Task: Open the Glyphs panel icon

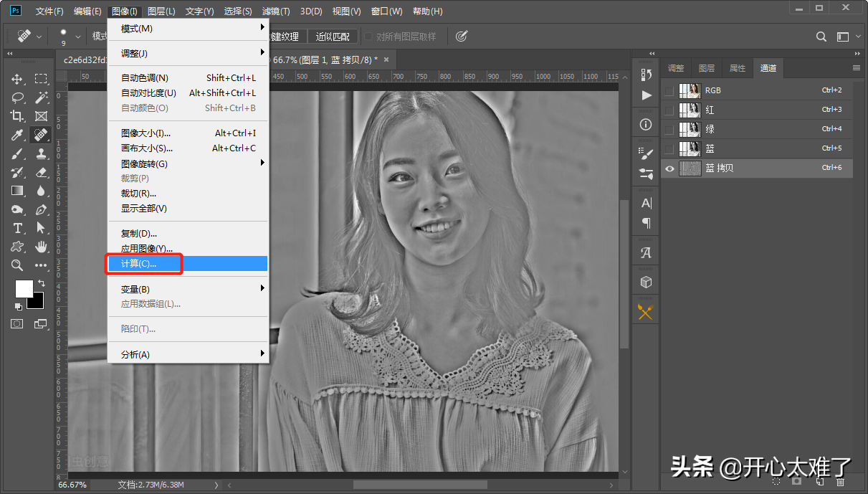Action: [646, 252]
